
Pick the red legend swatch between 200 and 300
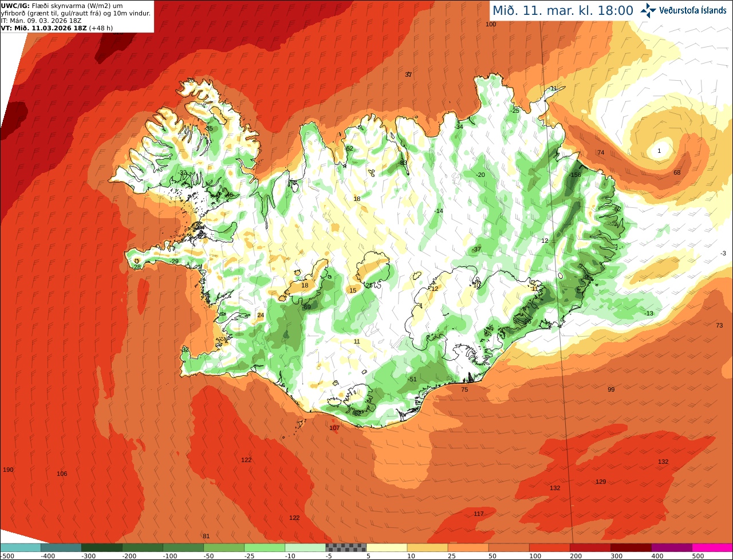tap(590, 547)
